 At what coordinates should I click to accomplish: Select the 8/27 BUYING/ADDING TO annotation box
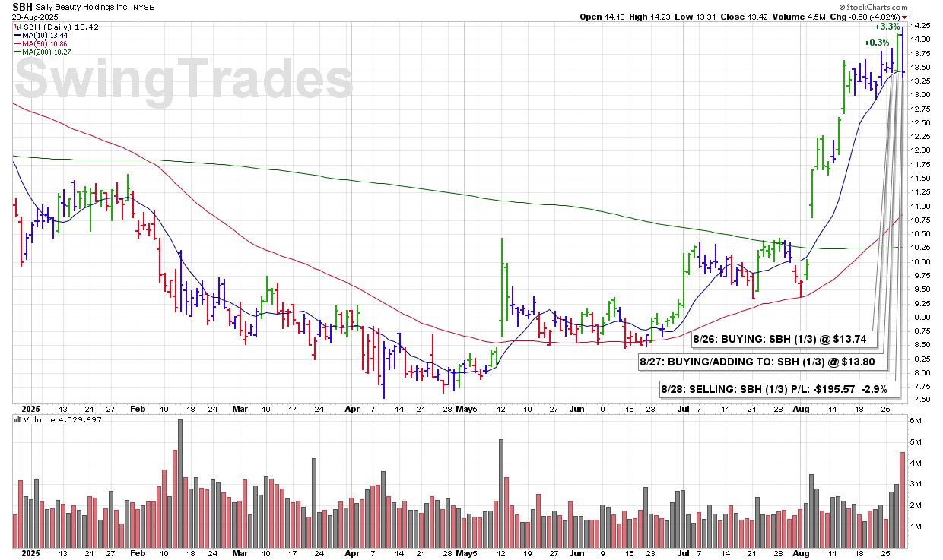[x=757, y=363]
